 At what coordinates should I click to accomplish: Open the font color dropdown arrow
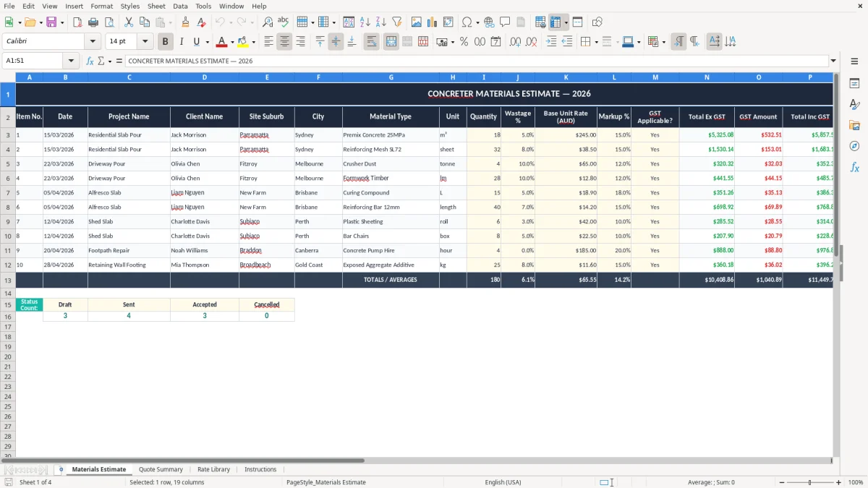tap(231, 42)
